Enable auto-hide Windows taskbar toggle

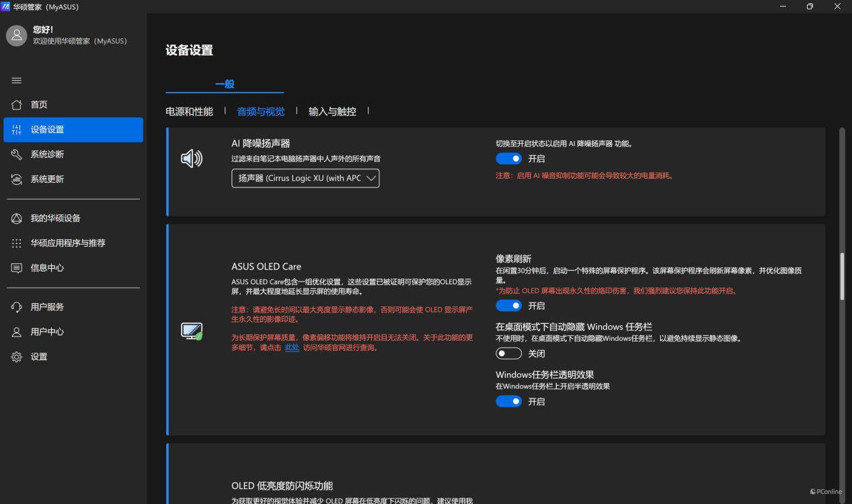tap(508, 353)
